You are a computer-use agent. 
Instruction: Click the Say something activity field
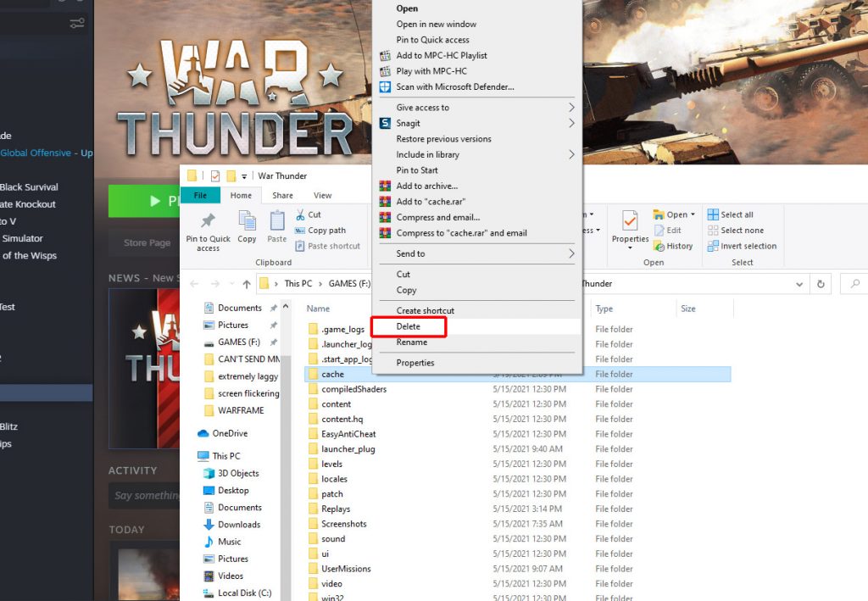[x=144, y=495]
